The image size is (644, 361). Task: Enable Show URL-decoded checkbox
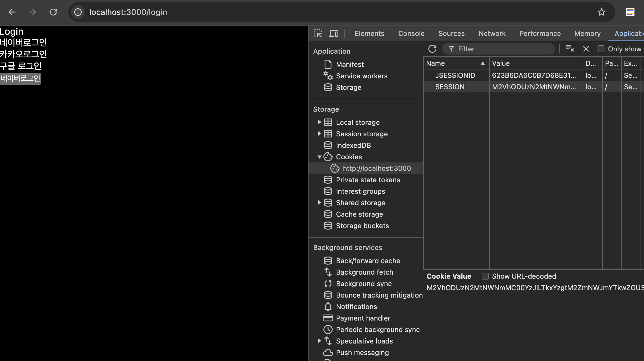pyautogui.click(x=485, y=276)
